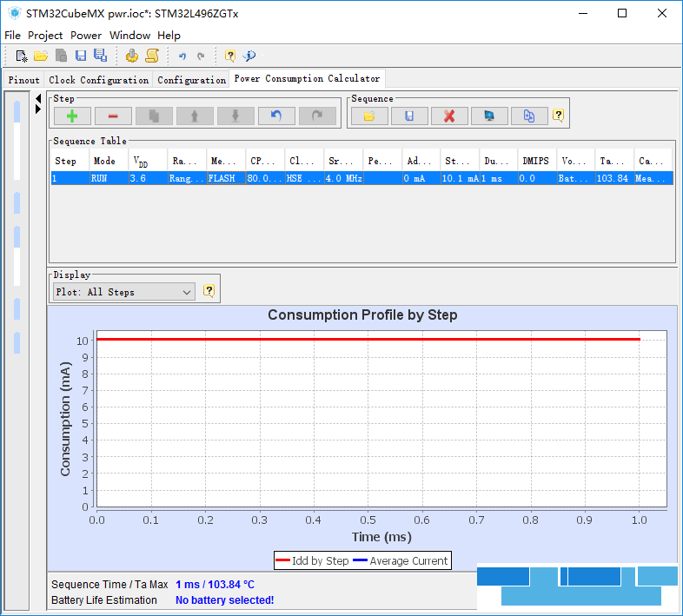Image resolution: width=683 pixels, height=616 pixels.
Task: Collapse the side panel with the left arrow
Action: (38, 99)
